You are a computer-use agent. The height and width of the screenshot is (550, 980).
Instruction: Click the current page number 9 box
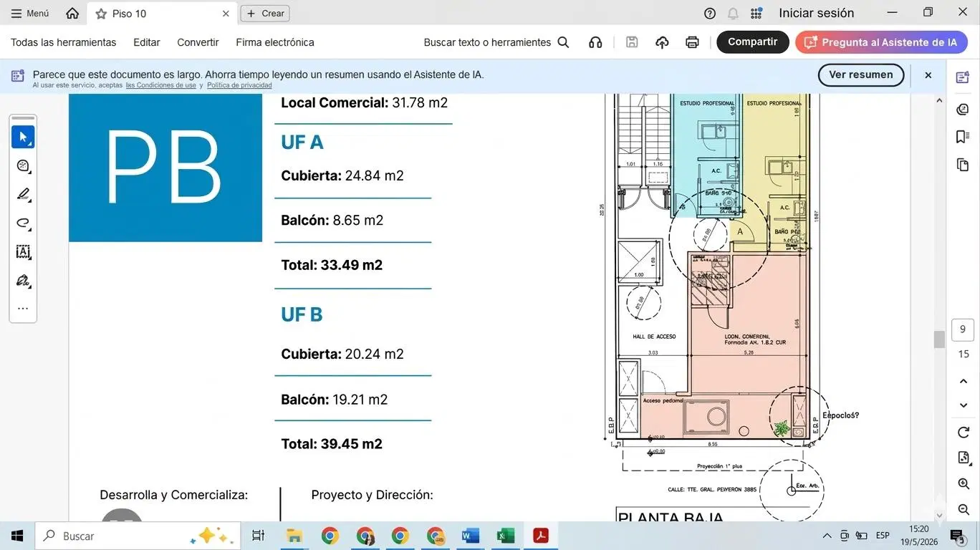tap(963, 329)
